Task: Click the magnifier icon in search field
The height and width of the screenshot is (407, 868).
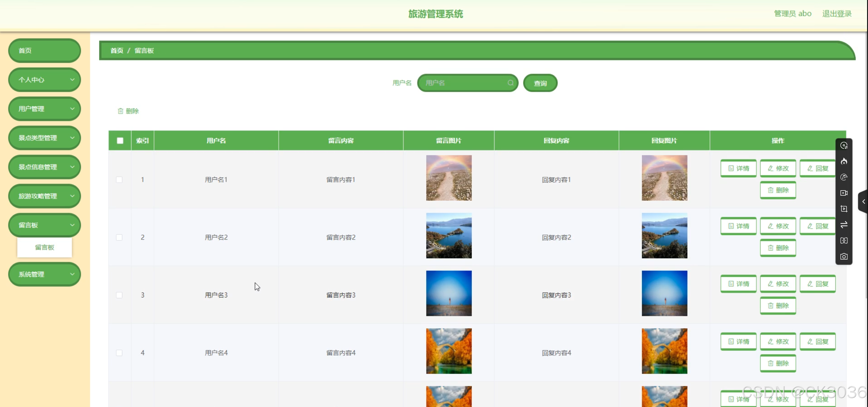Action: coord(510,83)
